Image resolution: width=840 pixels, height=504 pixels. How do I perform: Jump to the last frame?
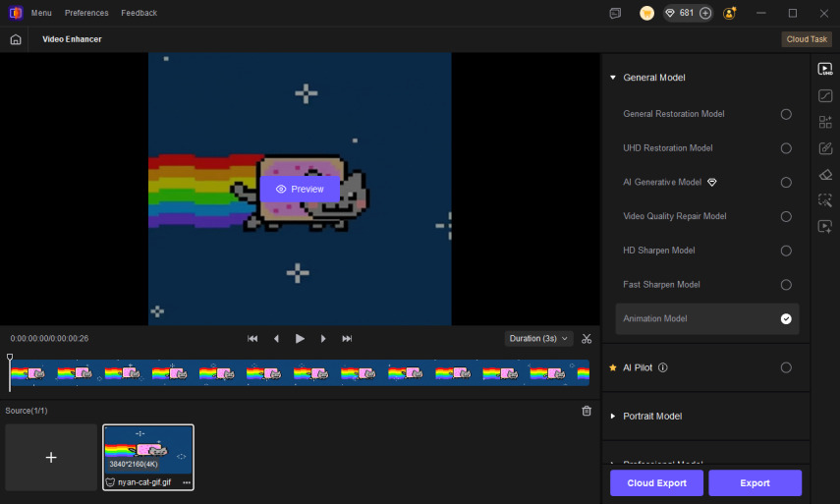tap(347, 339)
